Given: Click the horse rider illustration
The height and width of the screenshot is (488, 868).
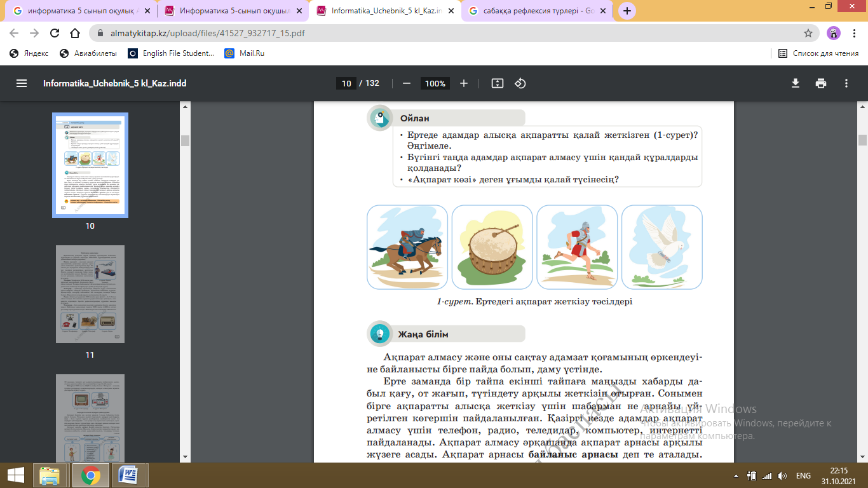Looking at the screenshot, I should [407, 247].
